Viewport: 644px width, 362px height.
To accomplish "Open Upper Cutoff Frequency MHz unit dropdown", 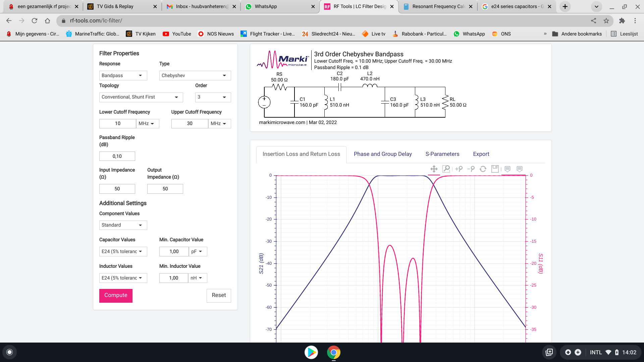I will click(220, 124).
